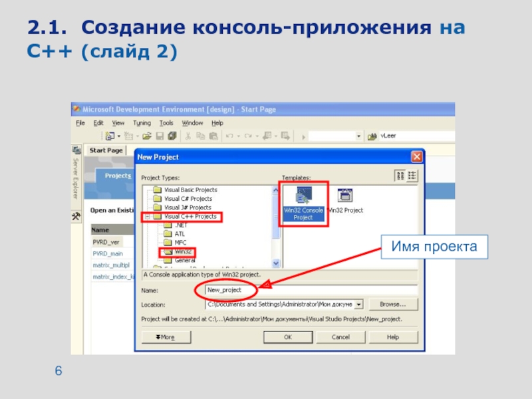Click the Redo toolbar icon
Image resolution: width=532 pixels, height=399 pixels.
click(248, 136)
